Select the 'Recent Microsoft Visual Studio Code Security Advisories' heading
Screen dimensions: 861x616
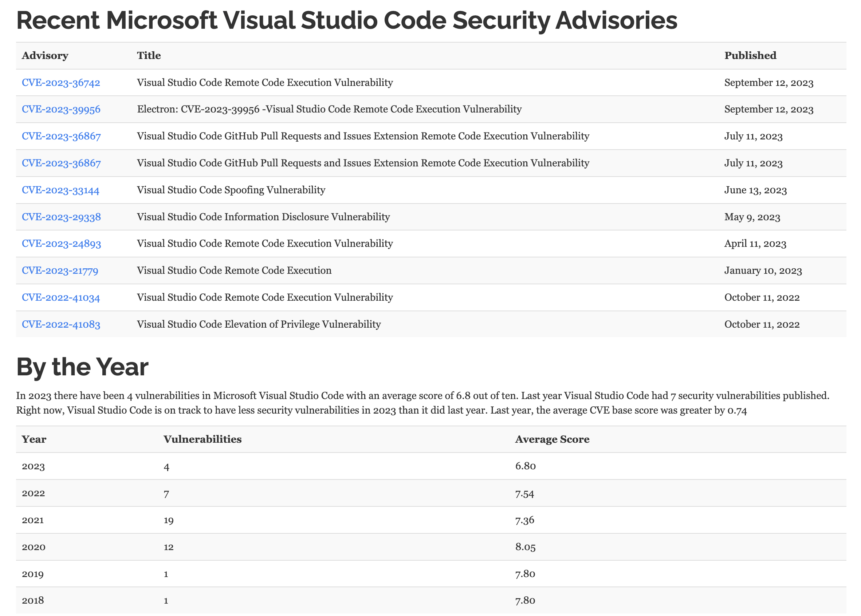tap(347, 20)
